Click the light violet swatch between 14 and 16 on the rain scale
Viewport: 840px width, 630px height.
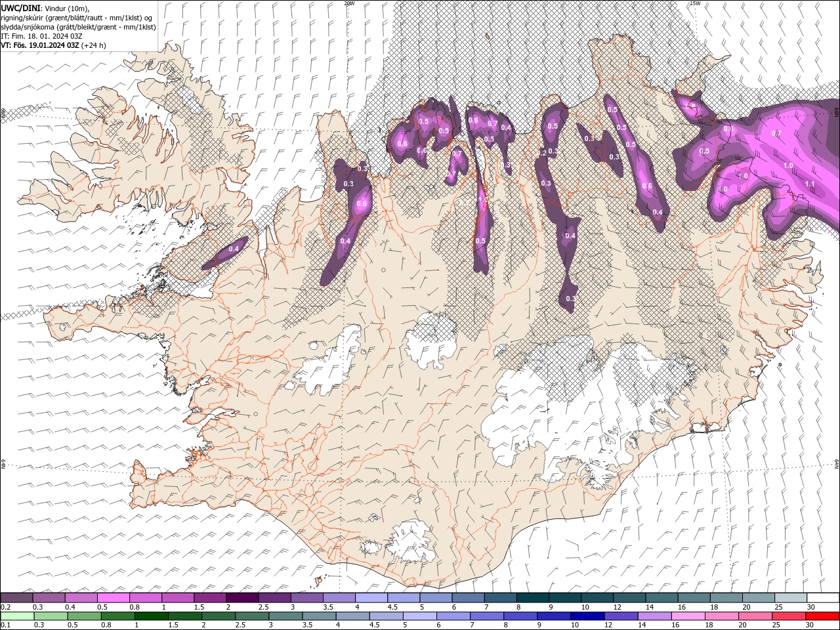pyautogui.click(x=654, y=616)
